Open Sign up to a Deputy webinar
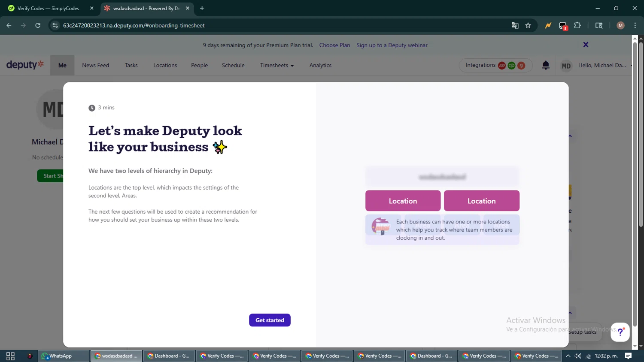This screenshot has height=362, width=644. point(392,45)
